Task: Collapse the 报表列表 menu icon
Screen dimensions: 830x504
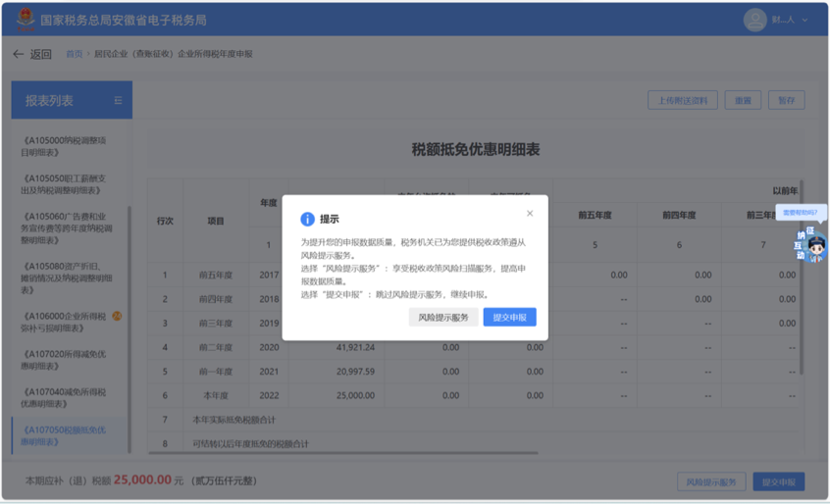Action: pyautogui.click(x=118, y=100)
